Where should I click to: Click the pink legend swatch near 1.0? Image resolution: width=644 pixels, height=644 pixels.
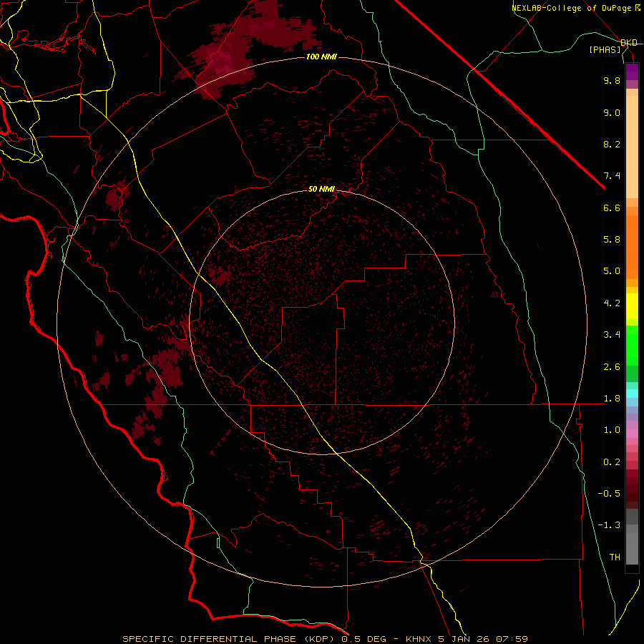pyautogui.click(x=632, y=434)
